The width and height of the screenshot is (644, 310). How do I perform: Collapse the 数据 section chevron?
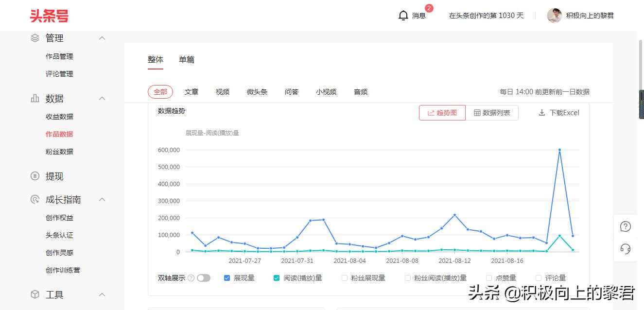click(102, 98)
